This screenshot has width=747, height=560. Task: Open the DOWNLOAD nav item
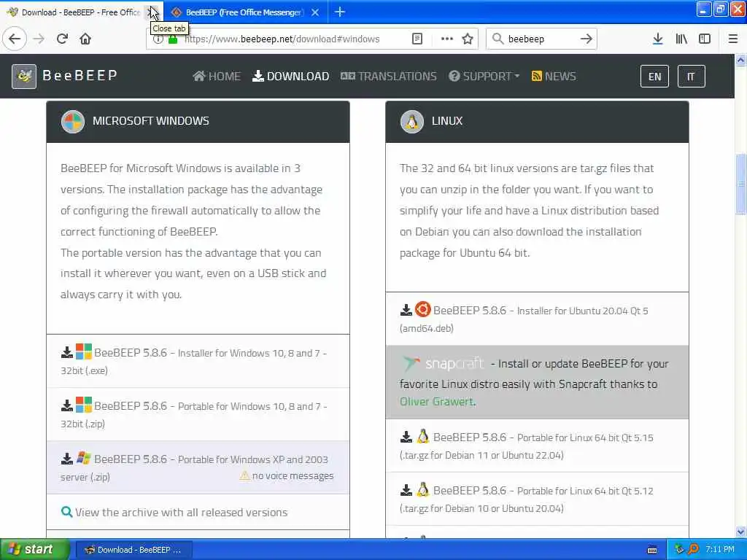tap(290, 76)
